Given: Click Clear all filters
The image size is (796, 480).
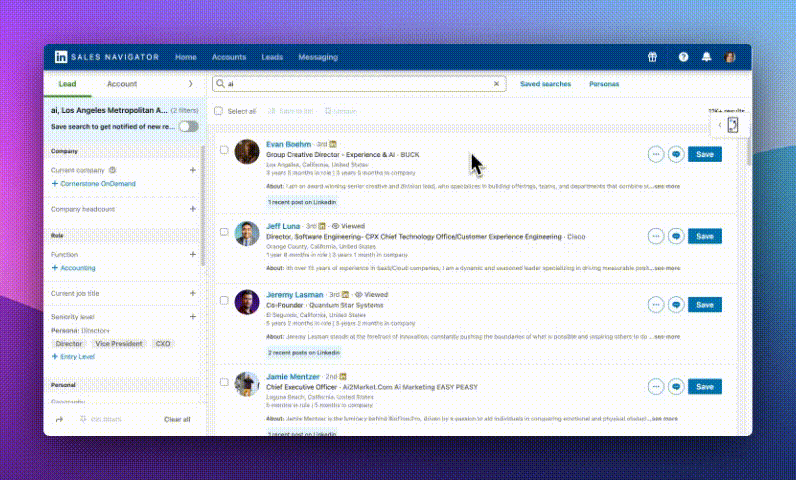Looking at the screenshot, I should click(x=177, y=419).
